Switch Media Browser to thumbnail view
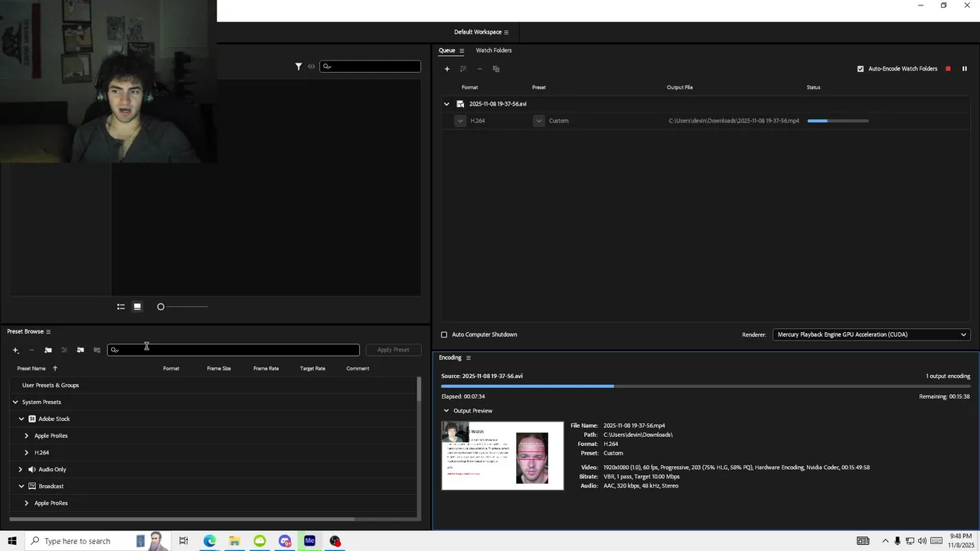Screen dimensions: 980x551 pos(137,307)
